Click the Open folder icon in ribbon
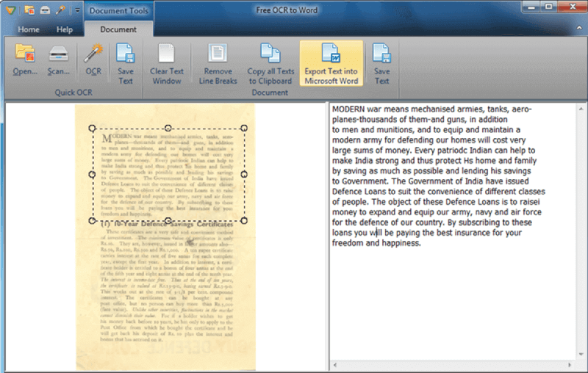The width and height of the screenshot is (588, 373). pos(25,59)
